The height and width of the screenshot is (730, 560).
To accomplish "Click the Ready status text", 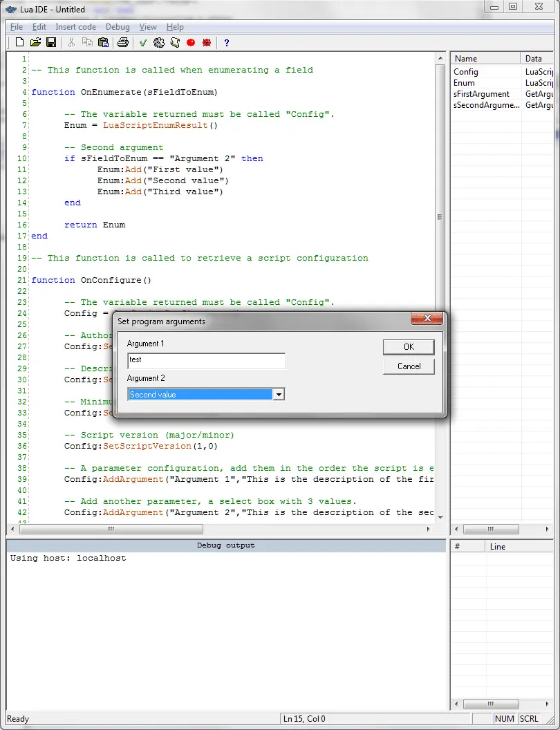I will tap(18, 719).
